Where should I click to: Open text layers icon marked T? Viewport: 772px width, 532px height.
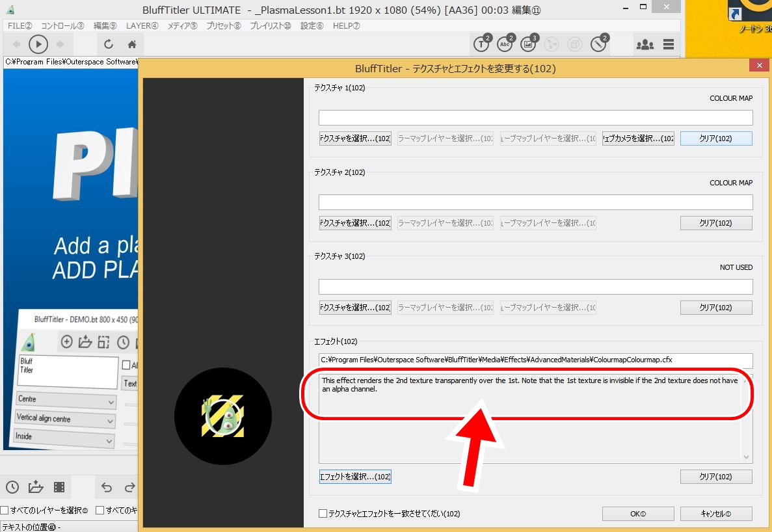click(x=481, y=44)
